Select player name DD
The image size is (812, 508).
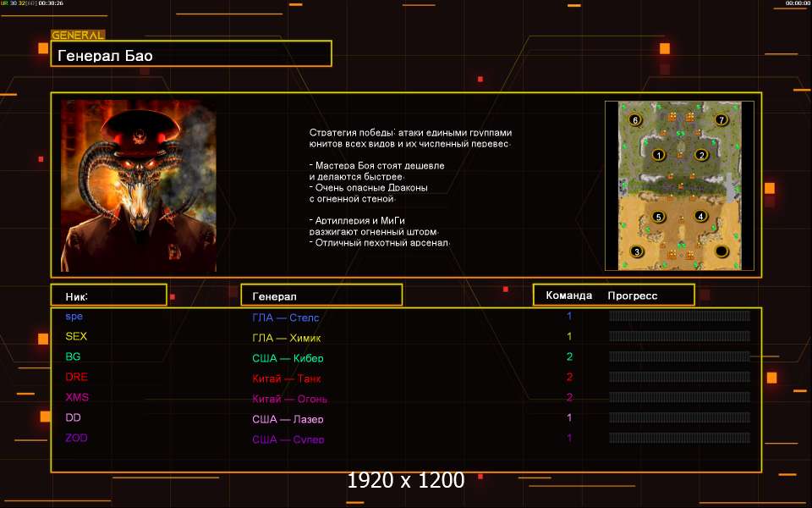73,417
